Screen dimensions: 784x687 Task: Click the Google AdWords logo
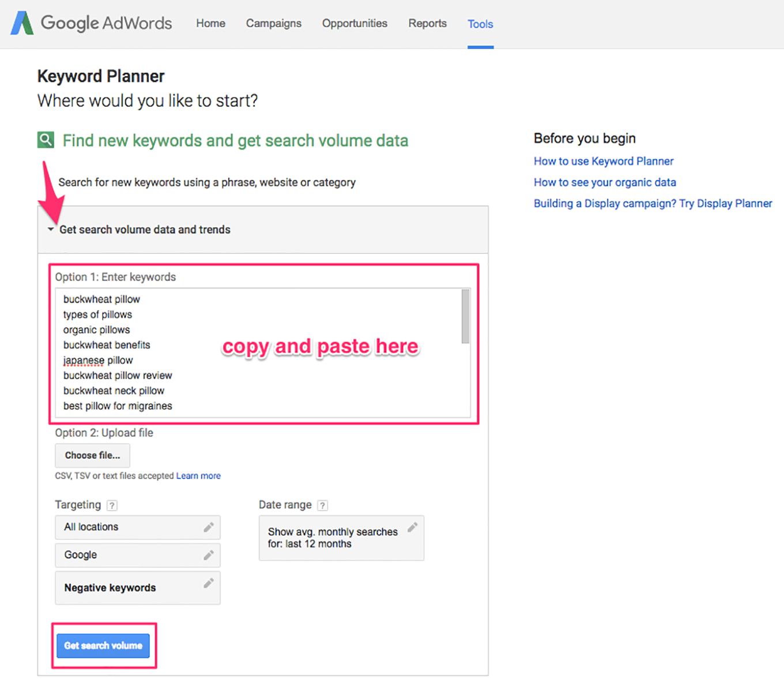91,23
